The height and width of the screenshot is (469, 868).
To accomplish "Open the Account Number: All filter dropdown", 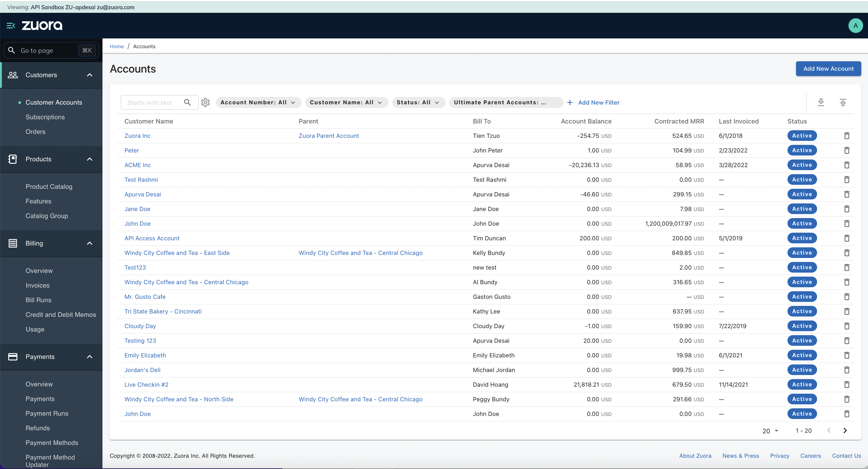I will click(x=258, y=102).
